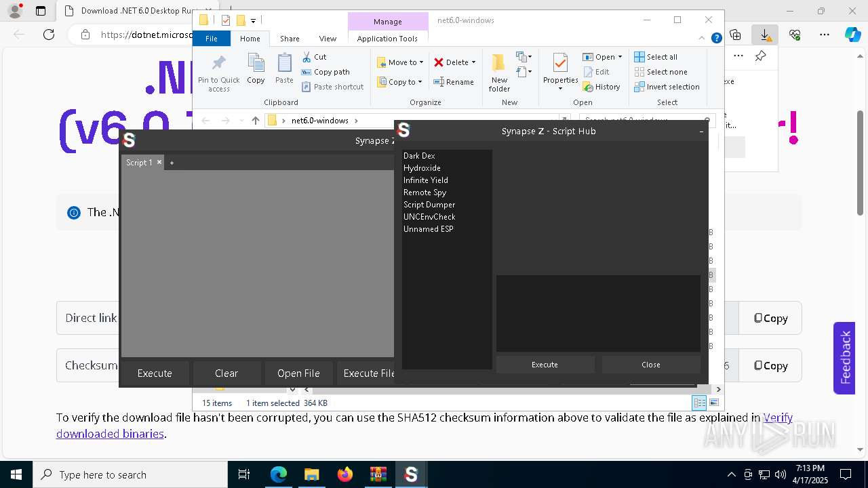Pin the Edge downloads panel

[x=760, y=56]
